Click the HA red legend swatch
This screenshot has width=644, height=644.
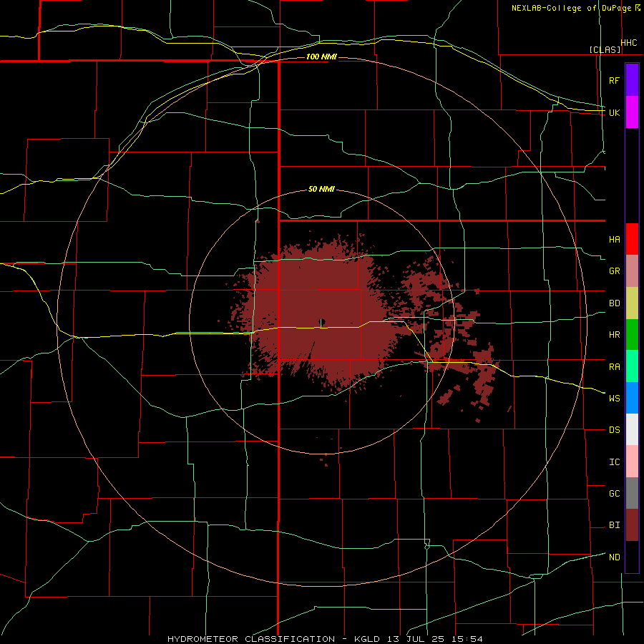point(632,239)
